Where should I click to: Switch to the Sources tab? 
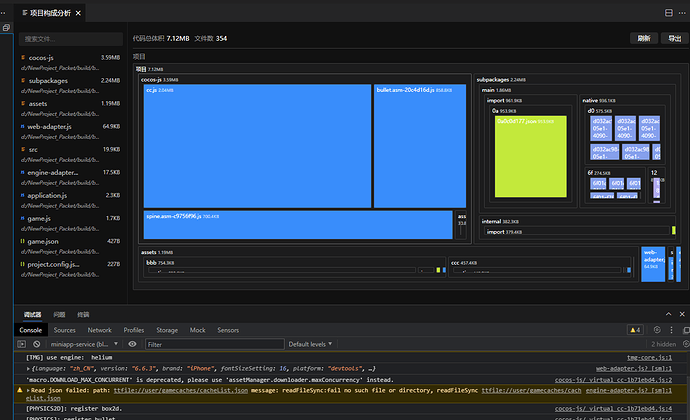64,329
